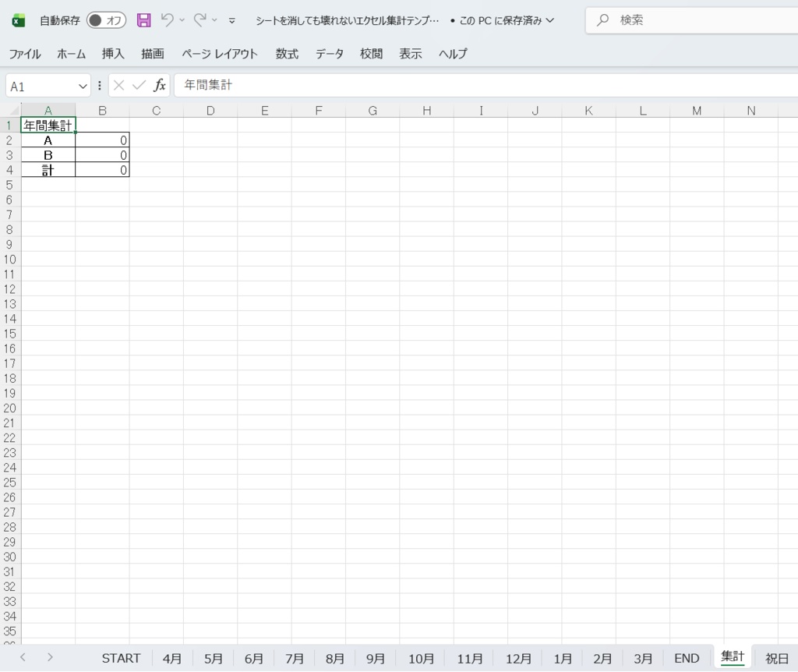Viewport: 798px width, 672px height.
Task: Select column B header
Action: (x=102, y=111)
